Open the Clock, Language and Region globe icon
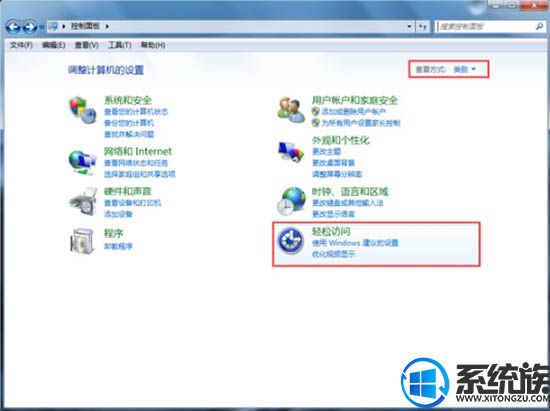 (291, 201)
